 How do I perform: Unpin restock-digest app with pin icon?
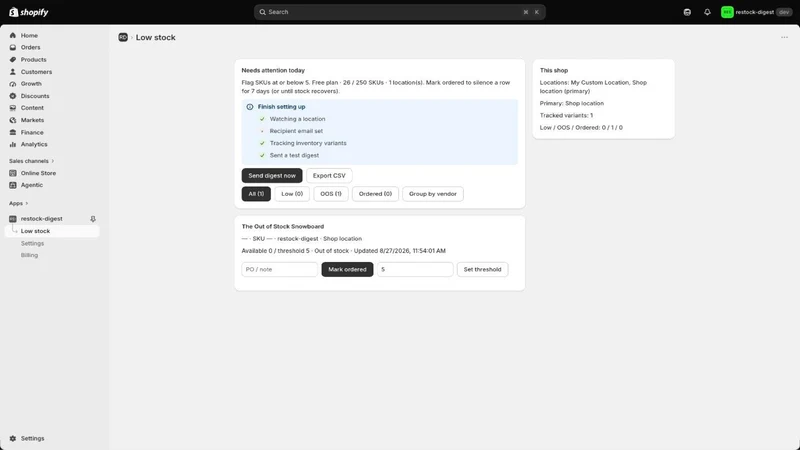[x=93, y=219]
